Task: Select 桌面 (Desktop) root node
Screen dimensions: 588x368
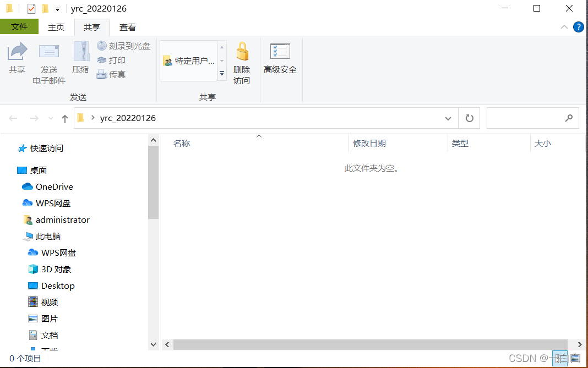Action: coord(32,170)
